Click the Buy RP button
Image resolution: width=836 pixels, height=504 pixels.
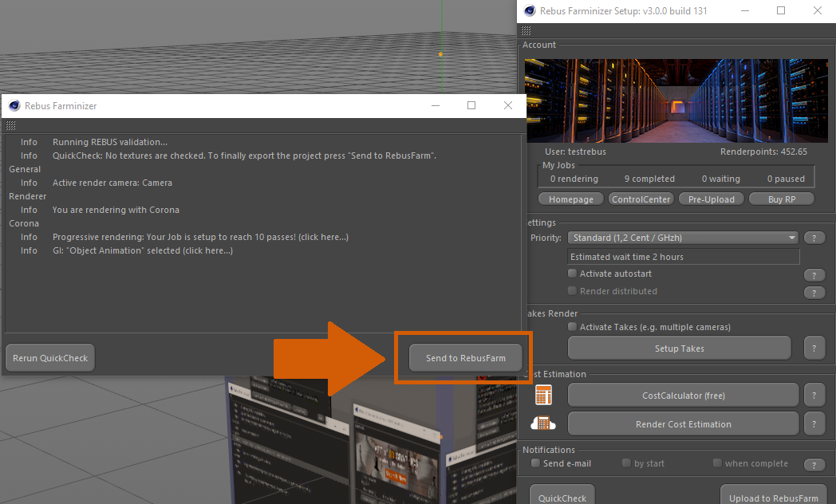pos(782,199)
